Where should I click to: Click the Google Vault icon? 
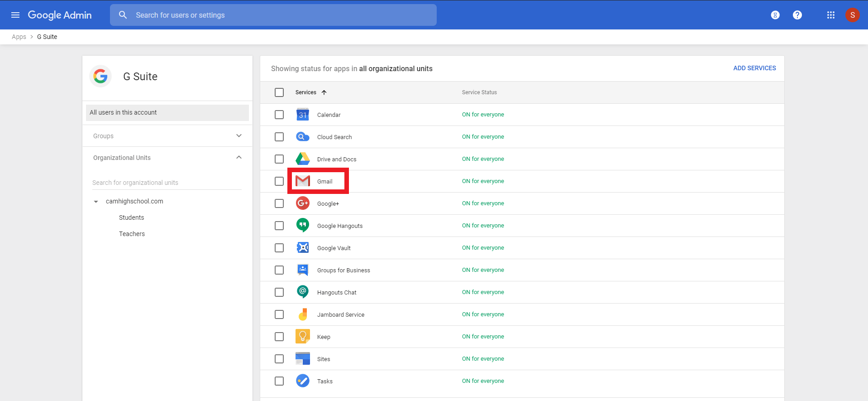click(303, 248)
